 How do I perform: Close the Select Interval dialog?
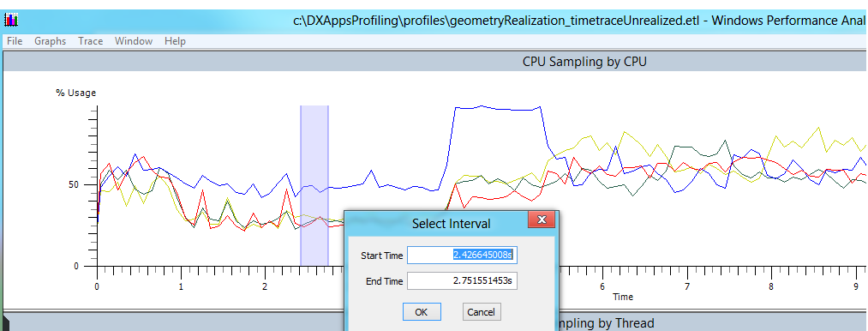[x=542, y=220]
